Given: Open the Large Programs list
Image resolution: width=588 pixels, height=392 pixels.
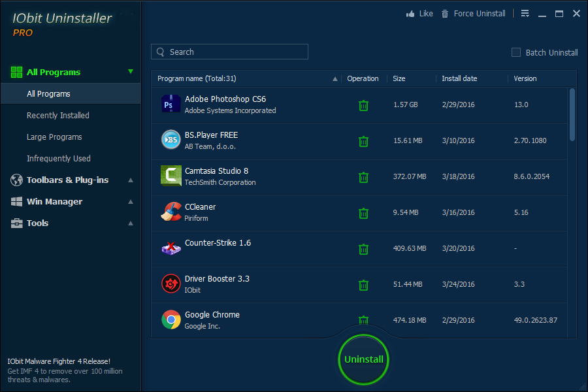Looking at the screenshot, I should (x=54, y=137).
